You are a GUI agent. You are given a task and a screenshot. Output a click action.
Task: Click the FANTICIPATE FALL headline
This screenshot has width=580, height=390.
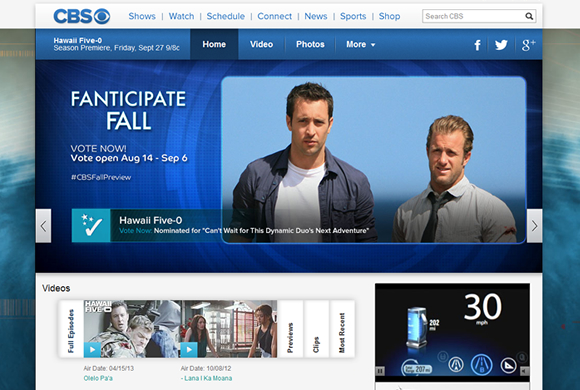click(x=128, y=110)
